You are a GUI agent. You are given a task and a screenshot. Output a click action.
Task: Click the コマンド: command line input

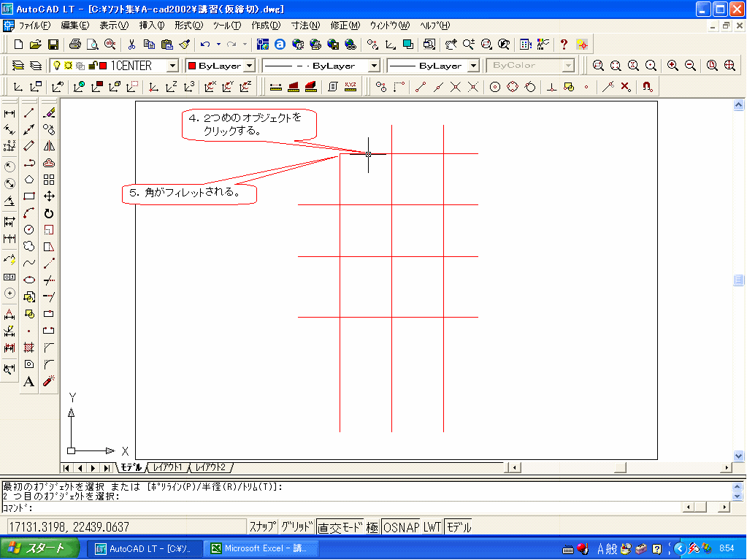tap(343, 508)
